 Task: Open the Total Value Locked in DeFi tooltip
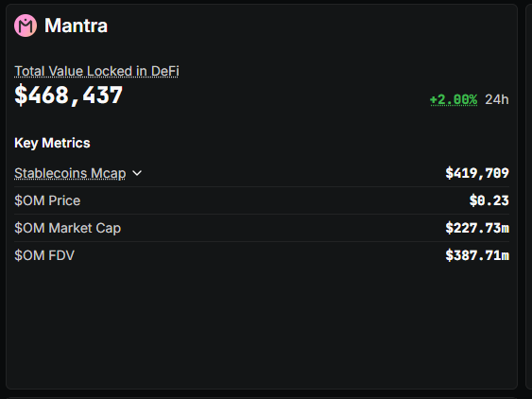click(x=96, y=71)
